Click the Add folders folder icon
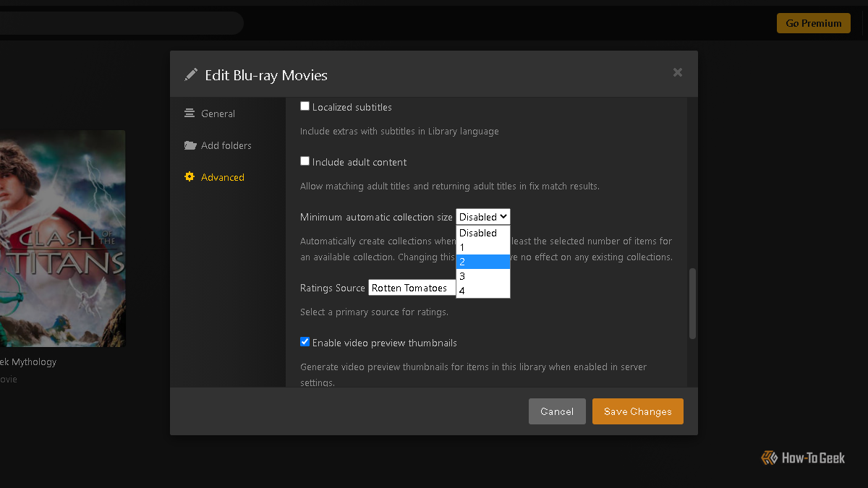This screenshot has width=868, height=488. (x=190, y=145)
